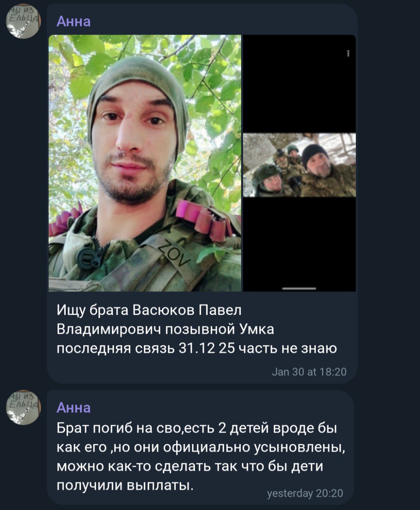Tap message text starting with Ищу брата
Screen dimensions: 420x510
pos(197,329)
